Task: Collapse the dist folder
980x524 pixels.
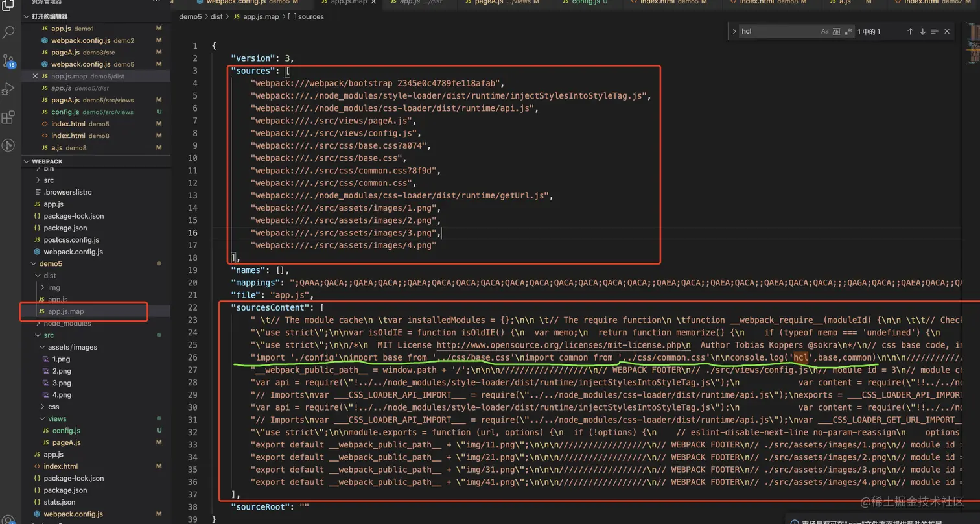Action: pyautogui.click(x=96, y=276)
